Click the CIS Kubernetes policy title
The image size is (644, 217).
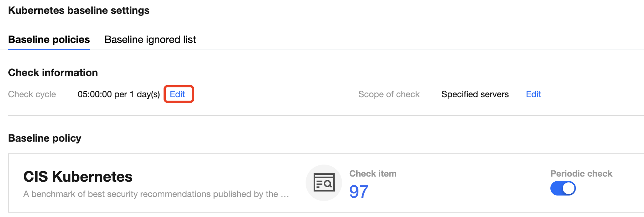click(x=78, y=177)
